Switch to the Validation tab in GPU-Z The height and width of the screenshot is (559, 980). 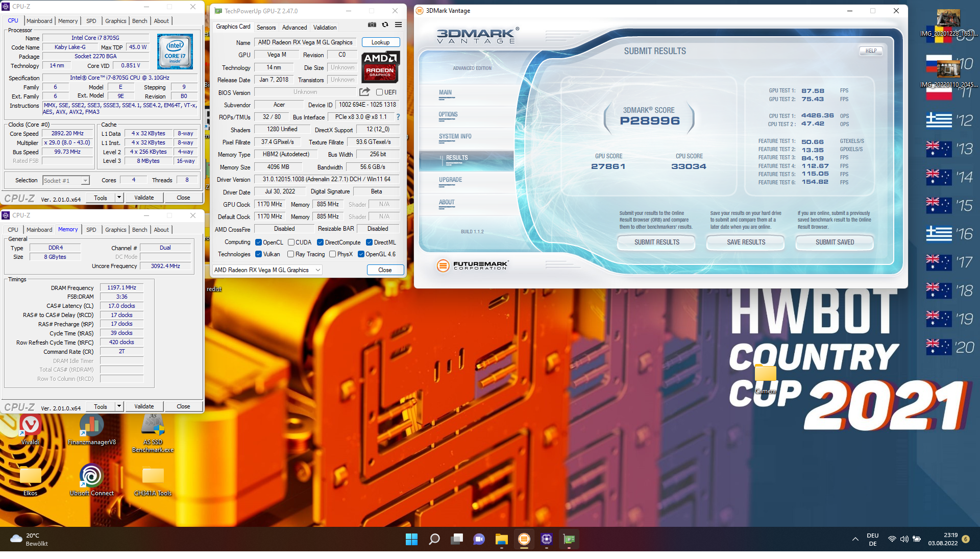point(325,28)
